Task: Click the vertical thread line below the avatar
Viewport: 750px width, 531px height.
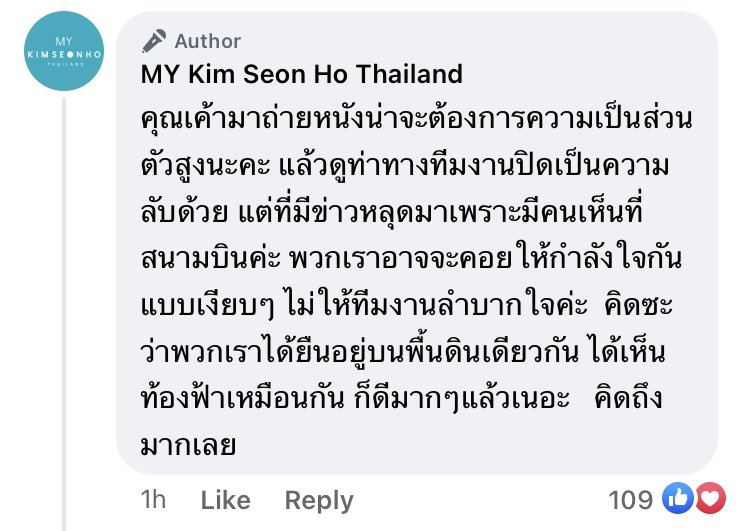Action: pos(64,300)
